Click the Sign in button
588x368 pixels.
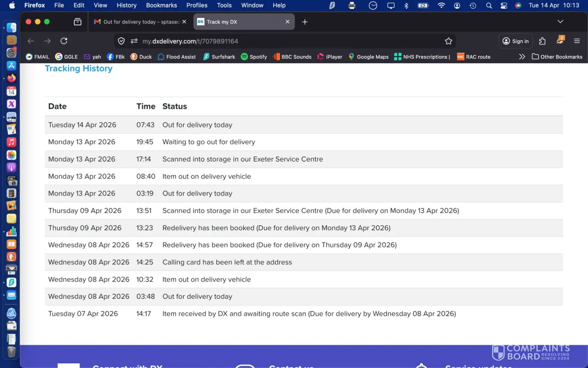click(516, 41)
